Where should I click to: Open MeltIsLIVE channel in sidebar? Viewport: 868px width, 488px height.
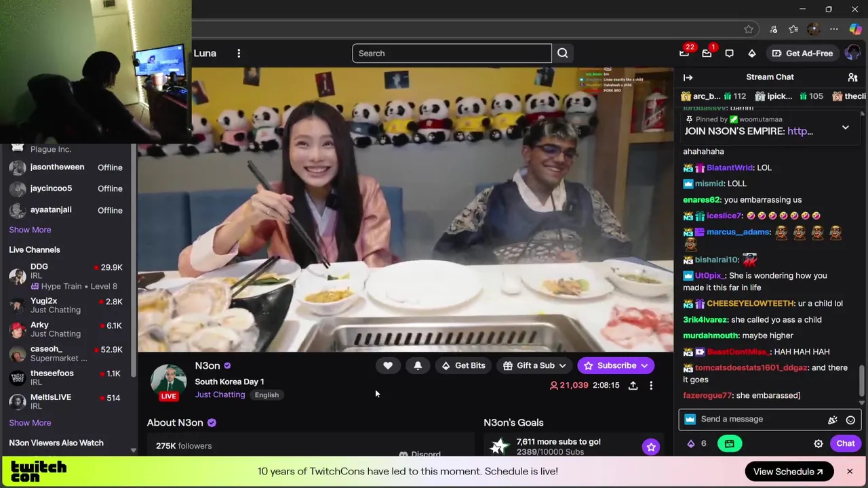66,401
